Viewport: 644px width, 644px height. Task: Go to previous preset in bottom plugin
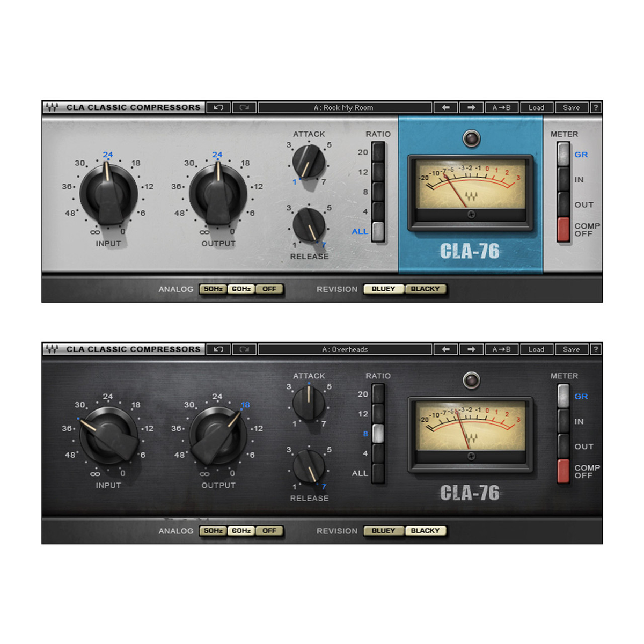pos(446,349)
